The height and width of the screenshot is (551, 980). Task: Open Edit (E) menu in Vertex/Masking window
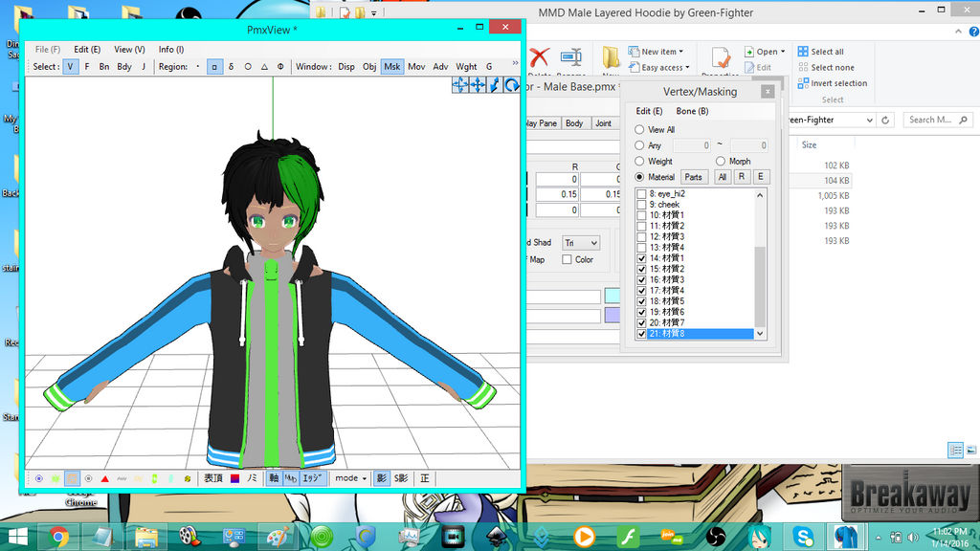[x=650, y=111]
